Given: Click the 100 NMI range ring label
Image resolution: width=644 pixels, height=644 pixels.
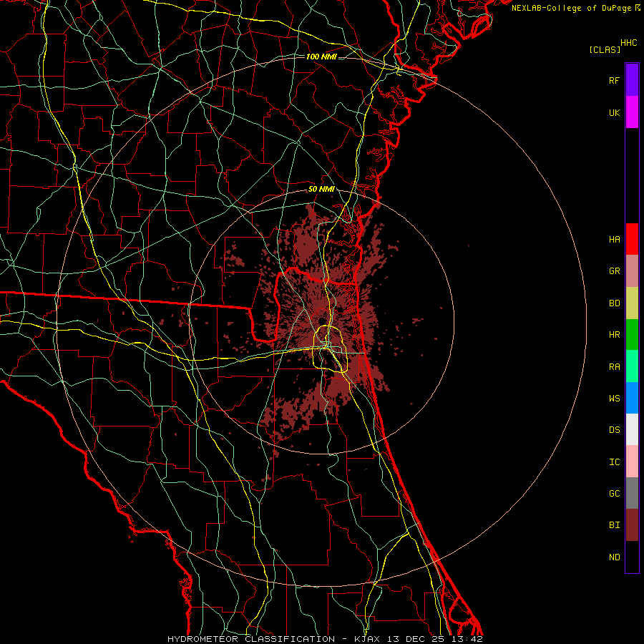Looking at the screenshot, I should (x=321, y=57).
